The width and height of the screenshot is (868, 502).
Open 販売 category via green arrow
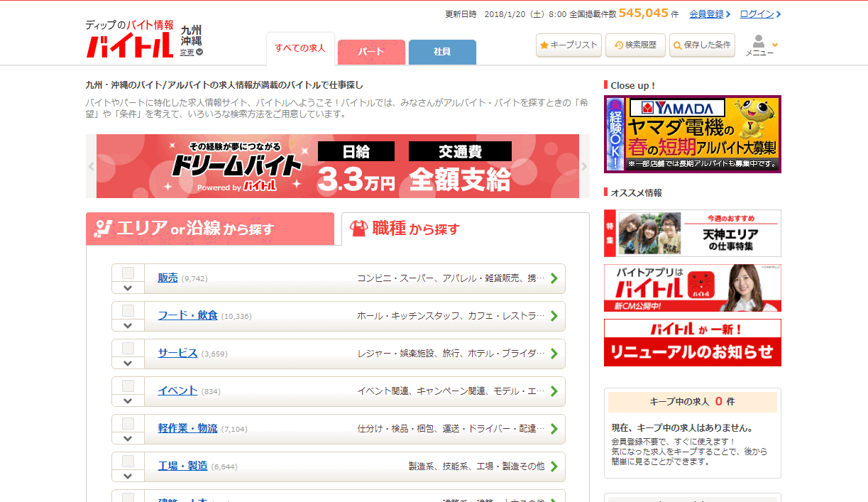click(x=554, y=278)
